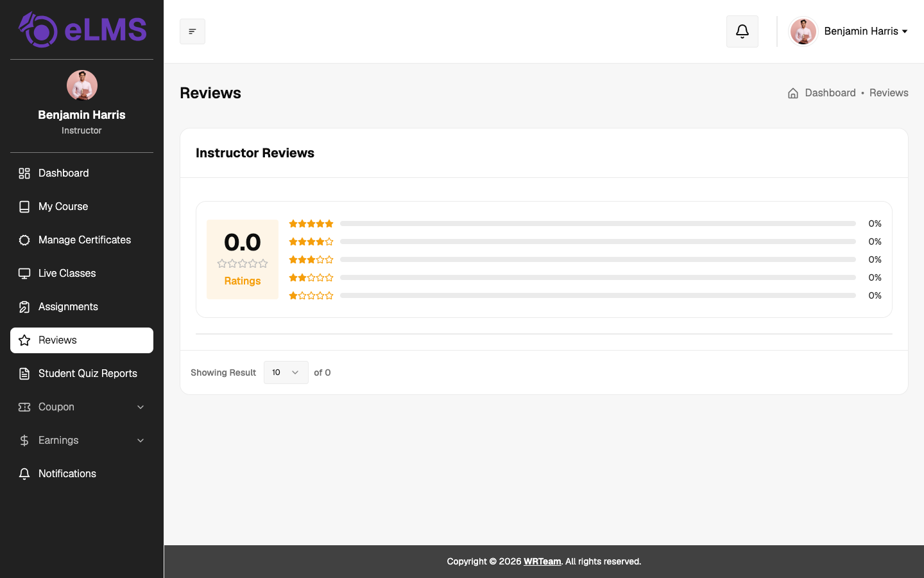Click the Student Quiz Reports document icon
The image size is (924, 578).
tap(24, 374)
